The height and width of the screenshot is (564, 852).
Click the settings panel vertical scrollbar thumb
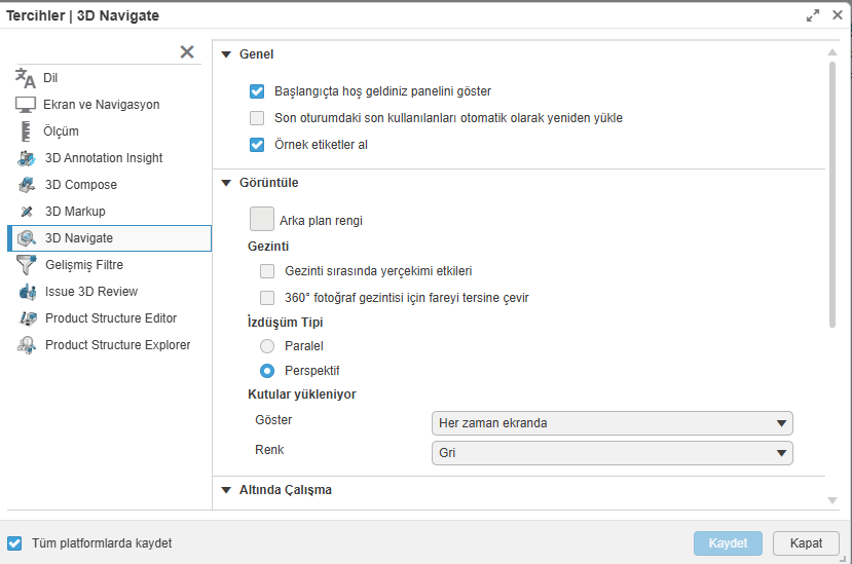[x=832, y=195]
